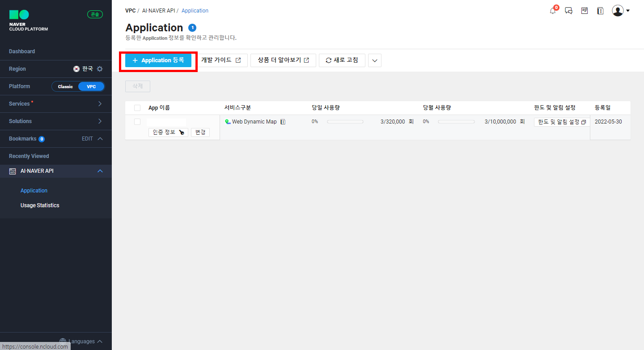Image resolution: width=644 pixels, height=350 pixels.
Task: Click the Application 등록 button
Action: tap(158, 60)
